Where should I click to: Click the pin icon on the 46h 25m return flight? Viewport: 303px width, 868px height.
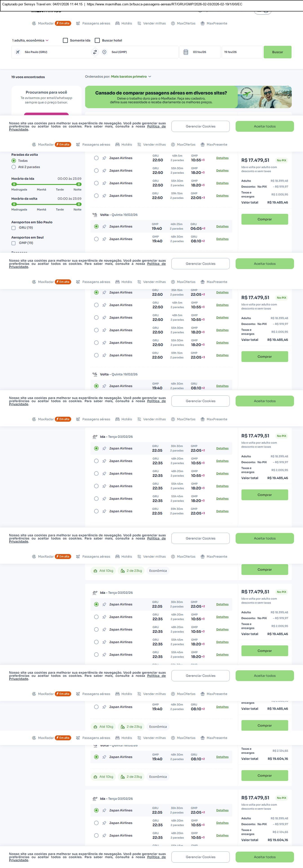[x=104, y=227]
